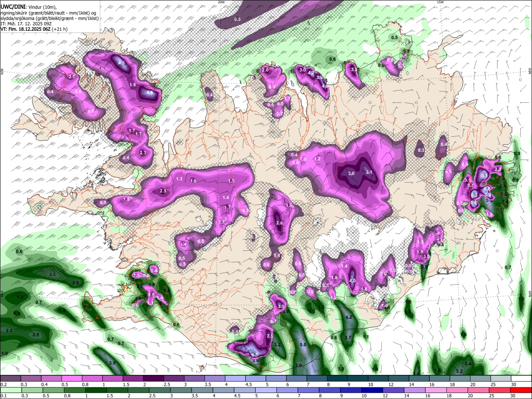Image resolution: width=532 pixels, height=399 pixels.
Task: Click the 'slydda/snjókoma' legend description line
Action: coord(49,18)
